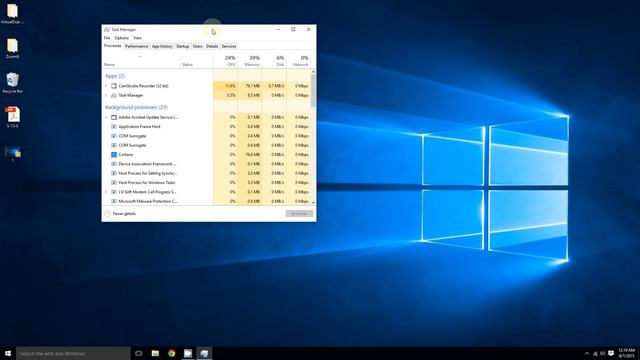Select the Adobe Acrobat Update Service icon
The image size is (640, 360).
pyautogui.click(x=114, y=118)
